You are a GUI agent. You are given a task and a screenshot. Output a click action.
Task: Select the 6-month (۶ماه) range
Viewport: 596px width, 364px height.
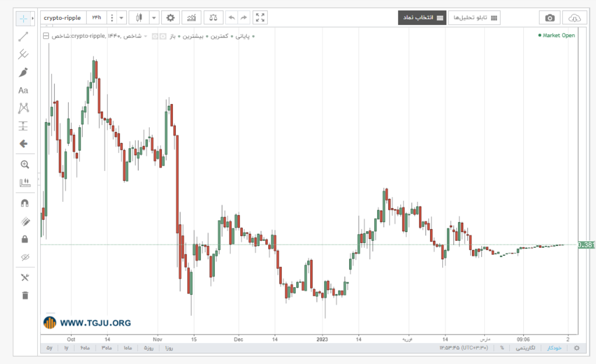tap(85, 348)
